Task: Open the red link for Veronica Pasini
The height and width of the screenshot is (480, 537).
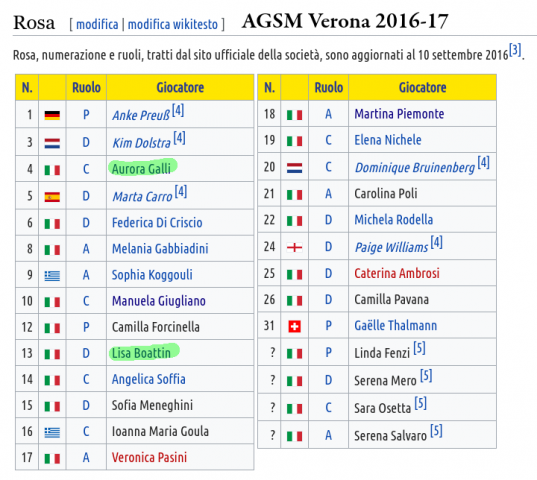Action: tap(149, 457)
